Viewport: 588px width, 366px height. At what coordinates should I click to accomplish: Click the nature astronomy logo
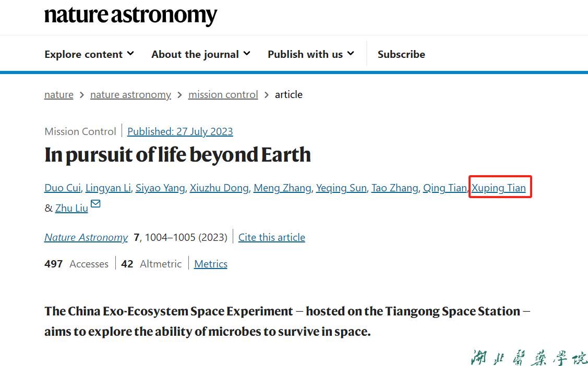(130, 16)
